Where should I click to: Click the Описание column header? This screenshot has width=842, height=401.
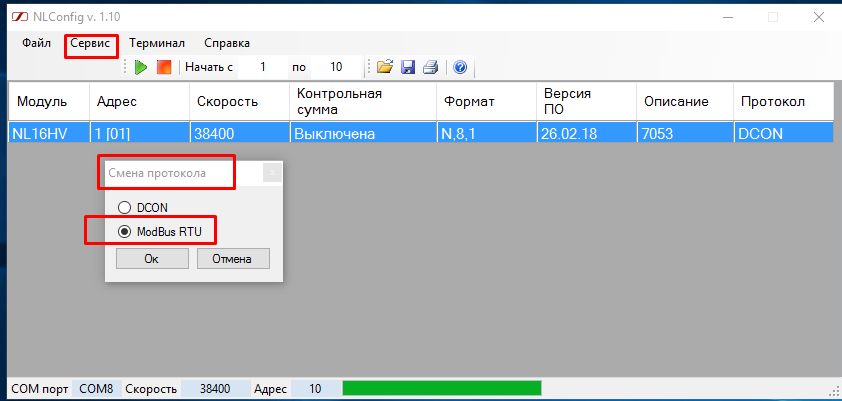[x=685, y=101]
